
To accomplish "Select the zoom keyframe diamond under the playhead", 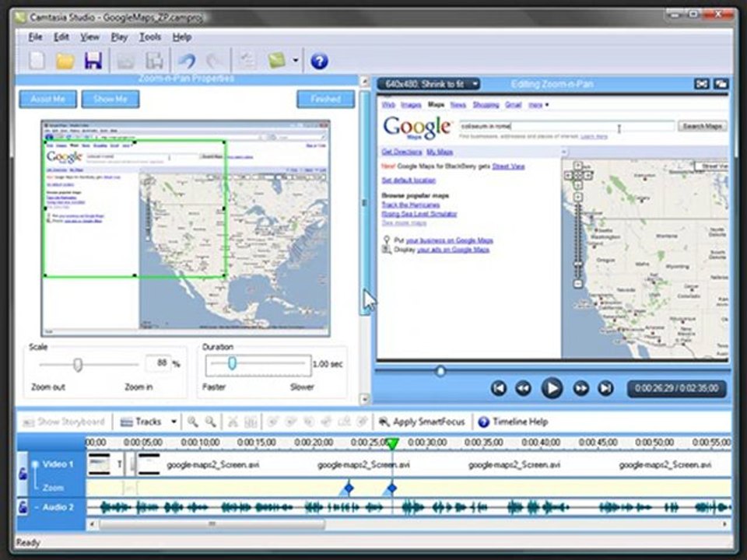I will click(x=392, y=488).
